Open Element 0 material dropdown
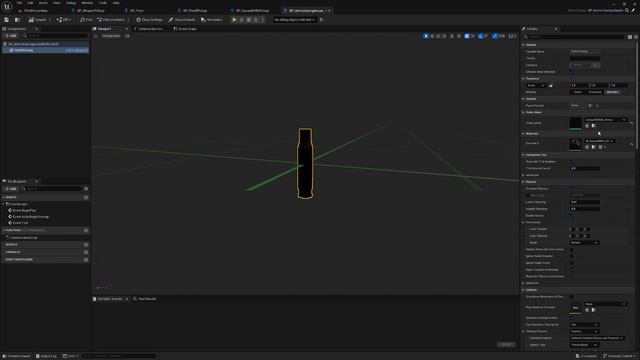This screenshot has width=640, height=360. (600, 141)
